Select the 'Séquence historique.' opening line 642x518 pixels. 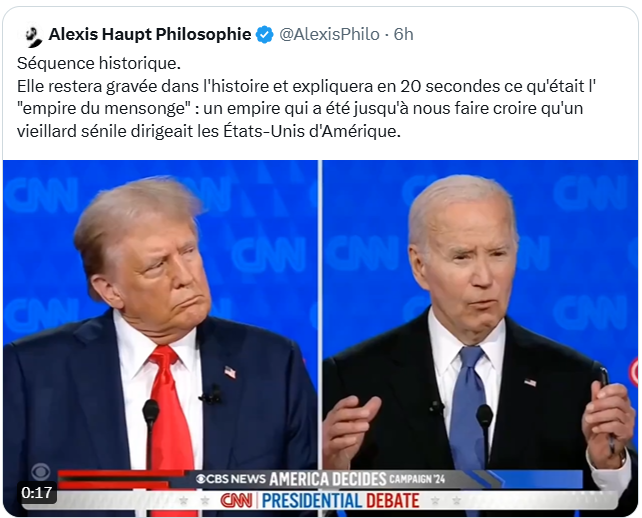coord(99,63)
